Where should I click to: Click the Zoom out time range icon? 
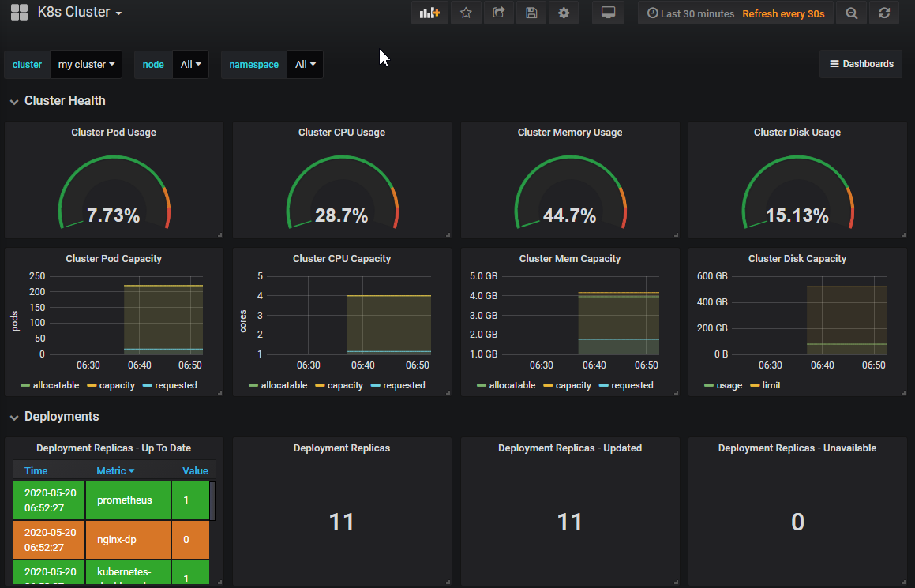(x=851, y=12)
